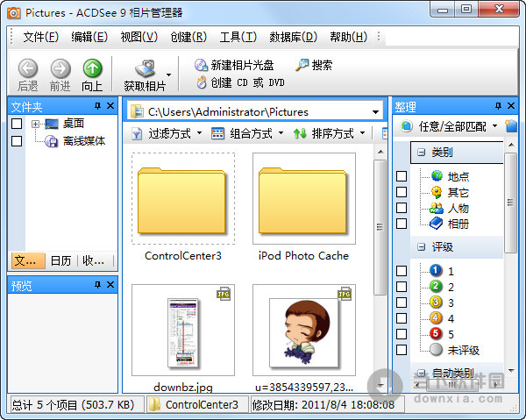This screenshot has width=526, height=420.
Task: Click the 离线媒体 disc icon in folder tree
Action: (x=51, y=141)
